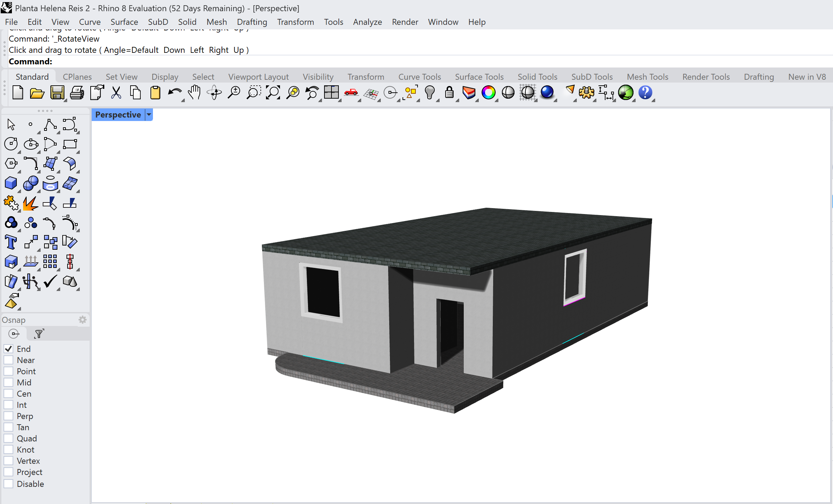Enable the Point osnap checkbox
The height and width of the screenshot is (504, 833).
click(9, 371)
